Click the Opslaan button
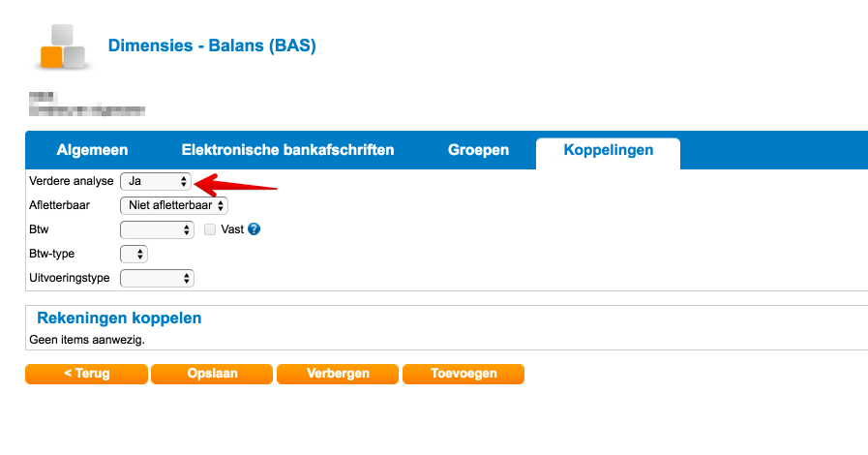This screenshot has height=455, width=868. coord(212,373)
